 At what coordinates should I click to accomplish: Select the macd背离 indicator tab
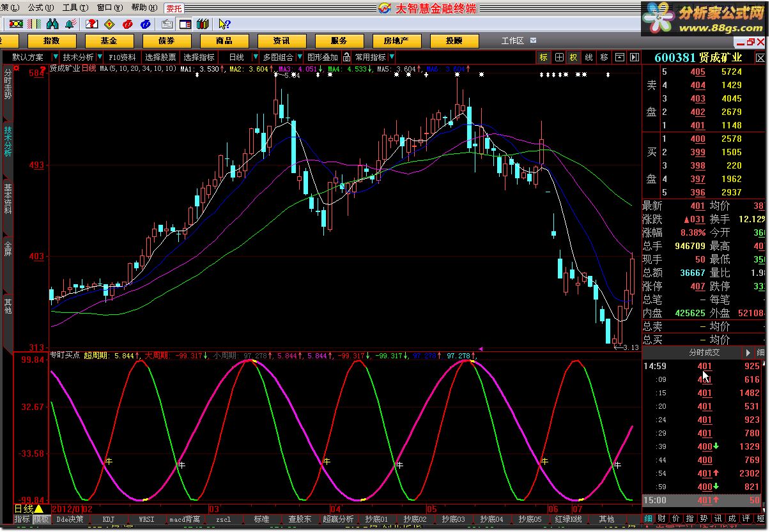point(185,519)
